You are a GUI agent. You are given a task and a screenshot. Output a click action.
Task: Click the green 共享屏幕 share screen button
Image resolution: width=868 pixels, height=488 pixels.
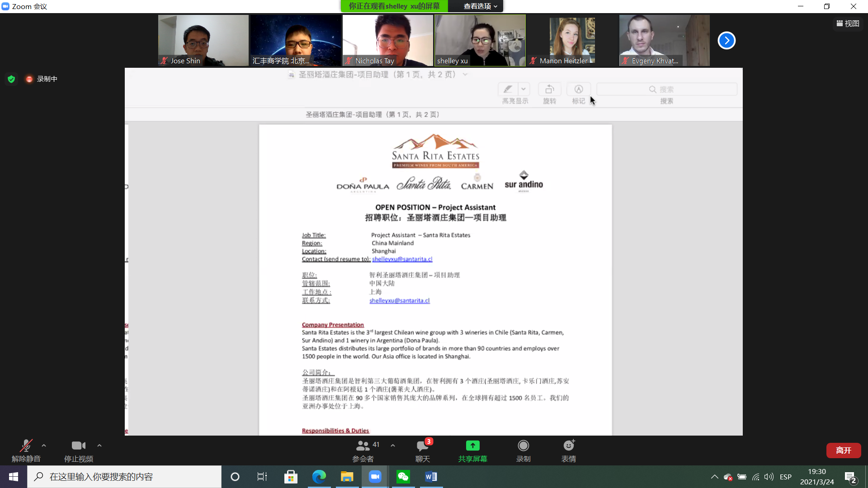click(x=473, y=450)
